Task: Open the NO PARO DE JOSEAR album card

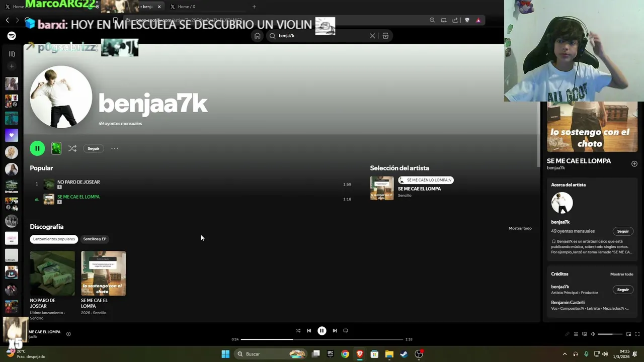Action: pos(52,286)
